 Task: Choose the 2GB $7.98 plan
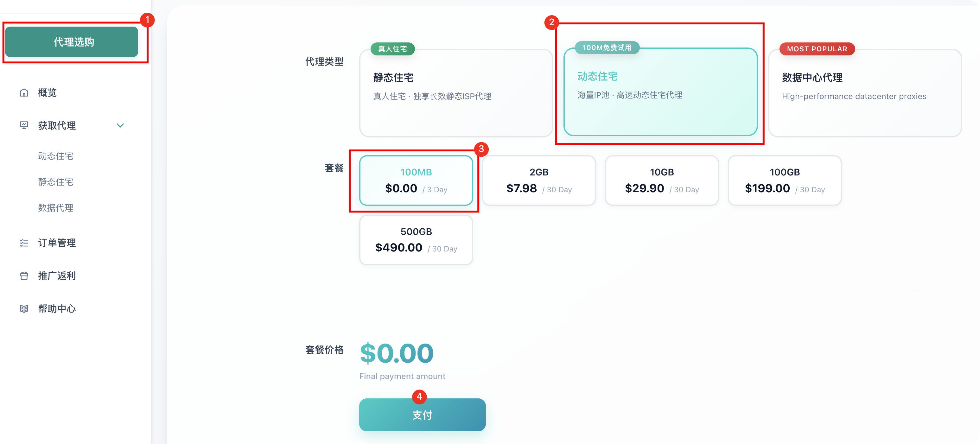click(x=539, y=180)
